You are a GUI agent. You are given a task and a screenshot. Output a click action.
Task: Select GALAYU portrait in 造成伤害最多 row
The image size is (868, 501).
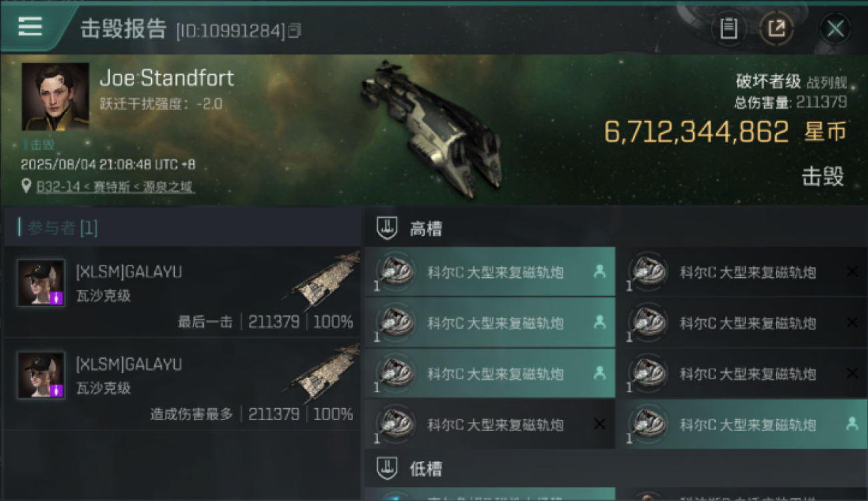41,375
